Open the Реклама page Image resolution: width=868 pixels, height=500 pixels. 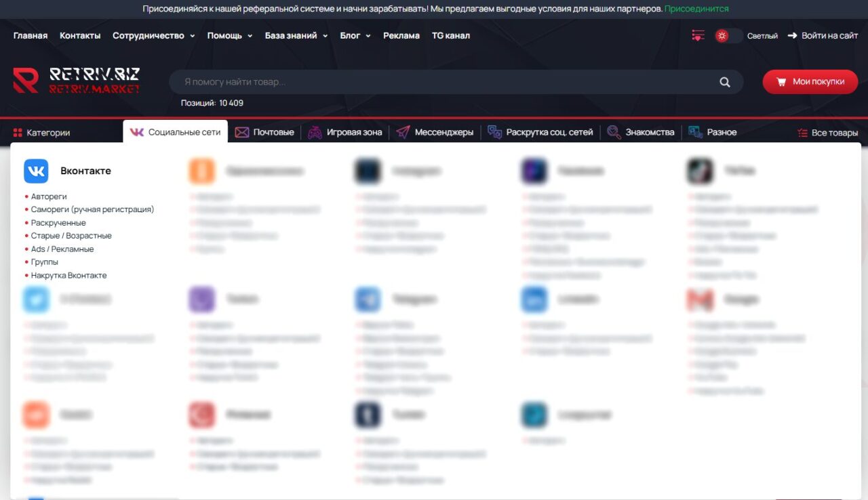(x=401, y=36)
